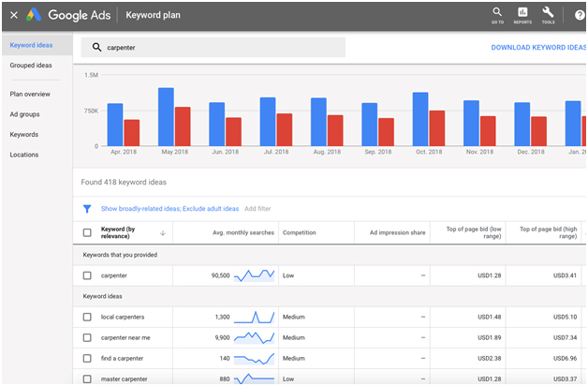The width and height of the screenshot is (588, 386).
Task: Click the 'local carpenters' keyword text
Action: (123, 317)
